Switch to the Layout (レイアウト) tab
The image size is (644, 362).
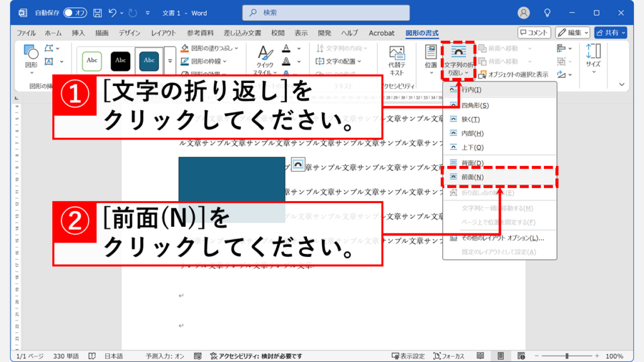pyautogui.click(x=164, y=33)
